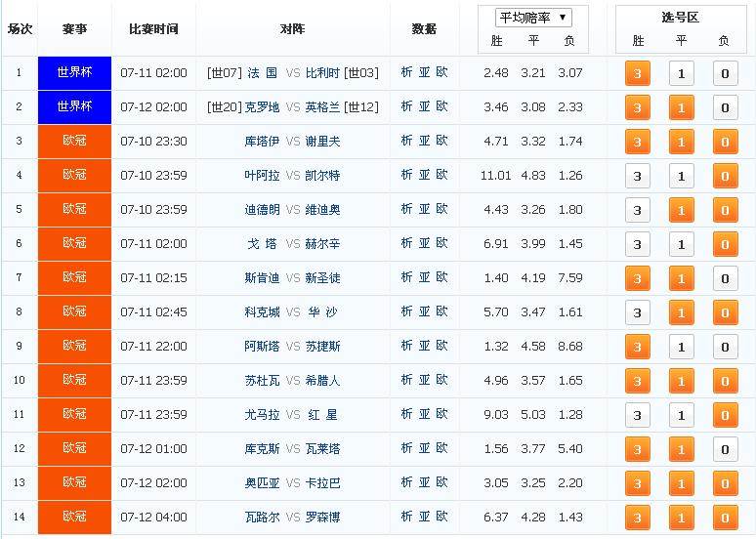Toggle win (3) for 瓦路尔 vs 罗森博
Screen dimensions: 756x539
point(638,518)
